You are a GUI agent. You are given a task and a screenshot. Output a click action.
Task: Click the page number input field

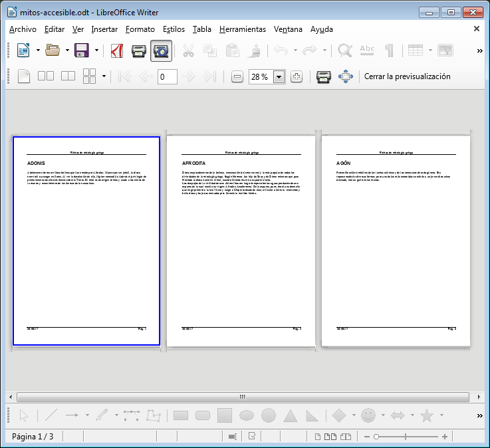(167, 76)
